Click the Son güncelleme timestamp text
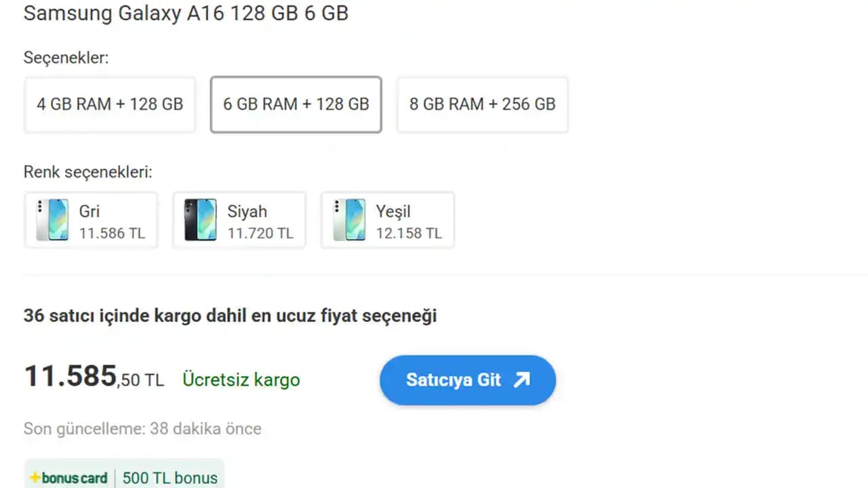This screenshot has width=868, height=488. (x=142, y=428)
